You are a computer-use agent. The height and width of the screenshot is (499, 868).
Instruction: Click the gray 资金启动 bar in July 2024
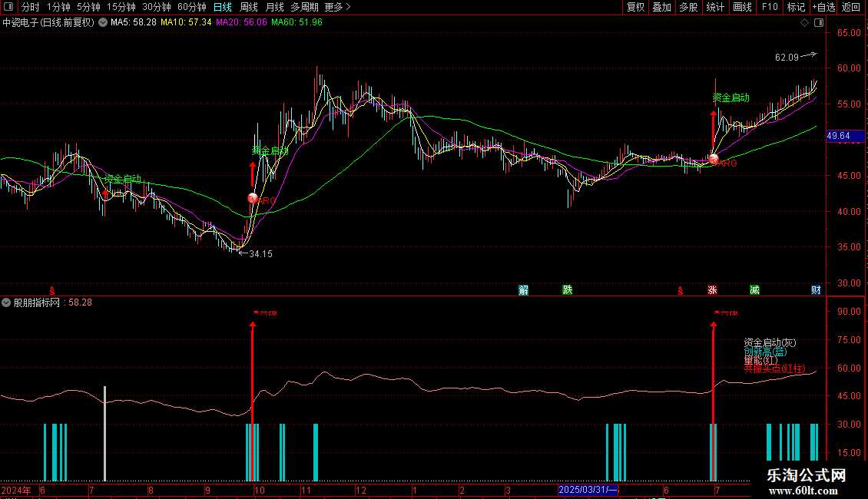click(x=104, y=433)
